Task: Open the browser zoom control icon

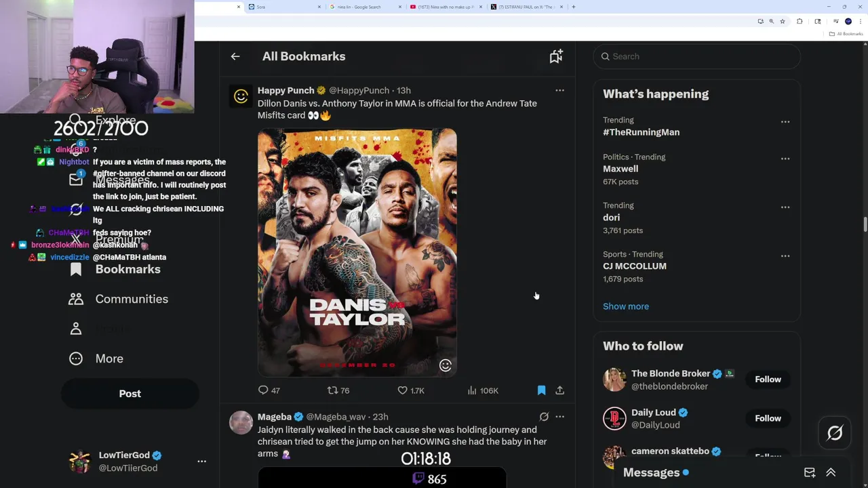Action: tap(771, 21)
